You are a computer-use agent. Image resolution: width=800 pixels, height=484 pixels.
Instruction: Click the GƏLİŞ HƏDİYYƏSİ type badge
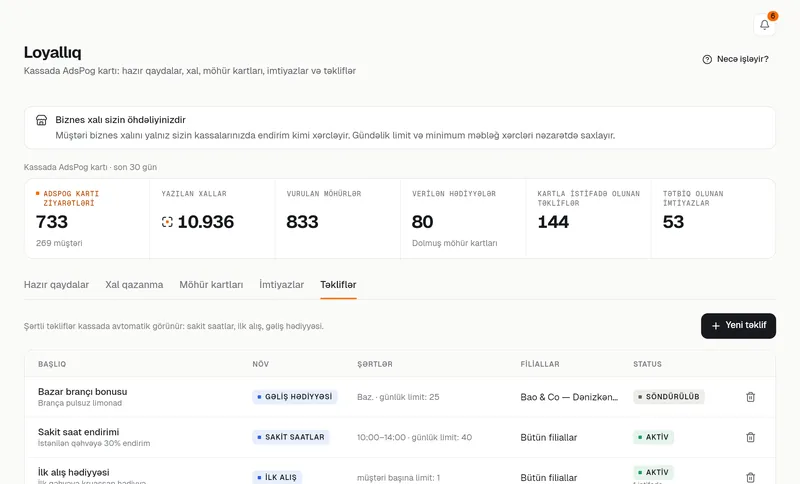tap(294, 397)
